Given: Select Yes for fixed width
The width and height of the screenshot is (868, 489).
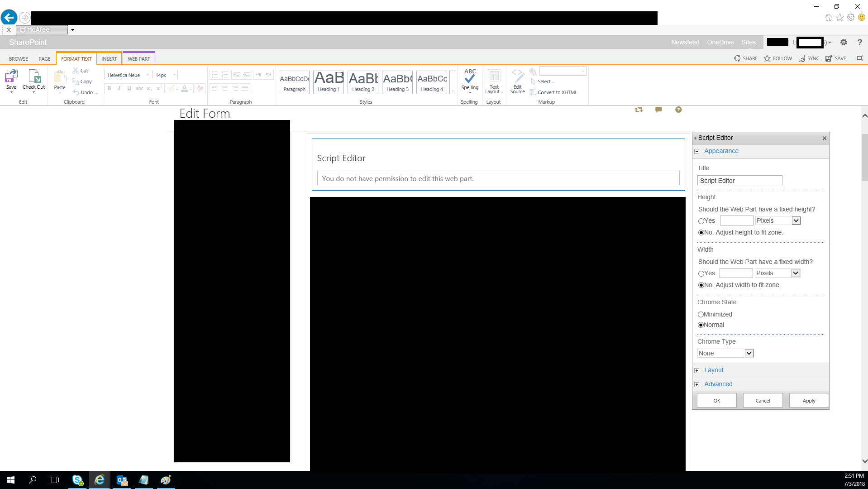Looking at the screenshot, I should [701, 273].
